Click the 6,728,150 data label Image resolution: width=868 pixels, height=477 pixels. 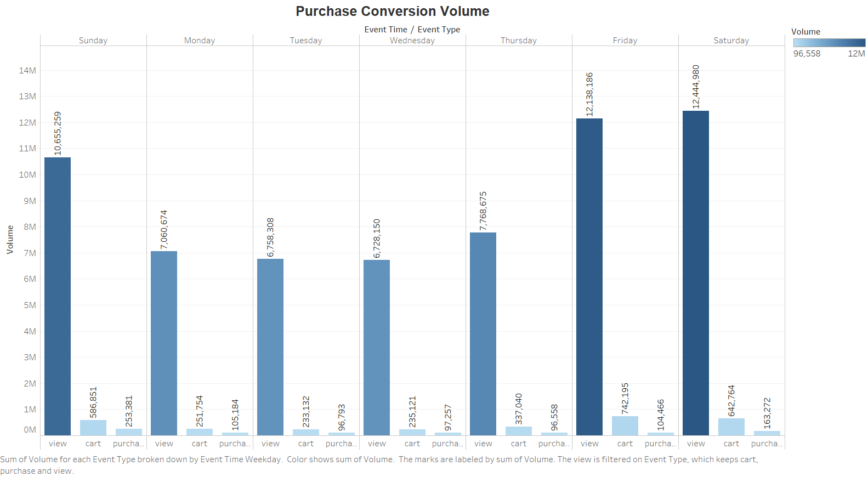coord(377,238)
